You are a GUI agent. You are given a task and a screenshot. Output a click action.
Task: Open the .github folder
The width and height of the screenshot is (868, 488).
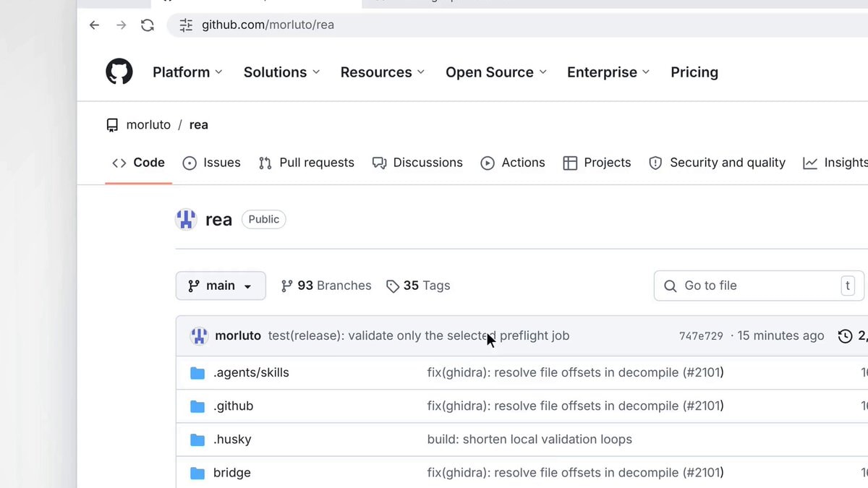coord(234,406)
